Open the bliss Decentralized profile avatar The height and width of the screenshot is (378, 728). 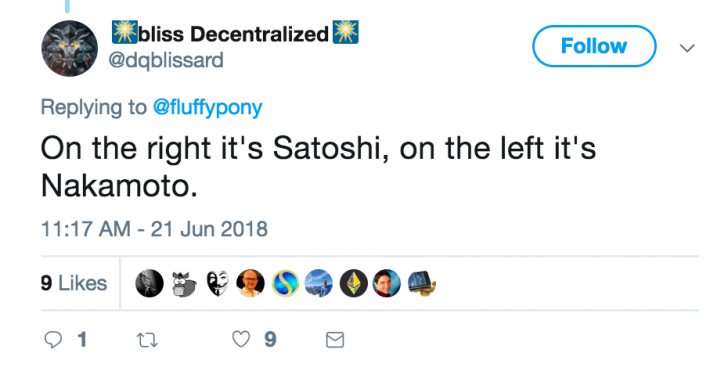(70, 48)
